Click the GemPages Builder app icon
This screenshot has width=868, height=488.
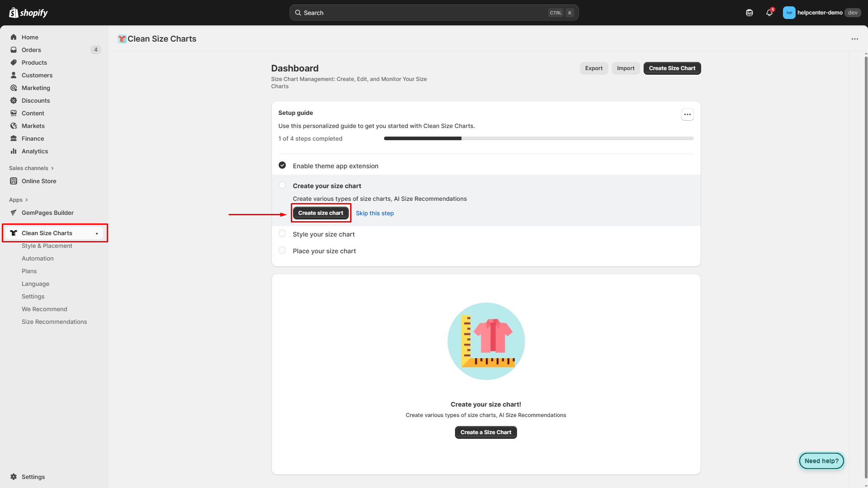pos(14,213)
